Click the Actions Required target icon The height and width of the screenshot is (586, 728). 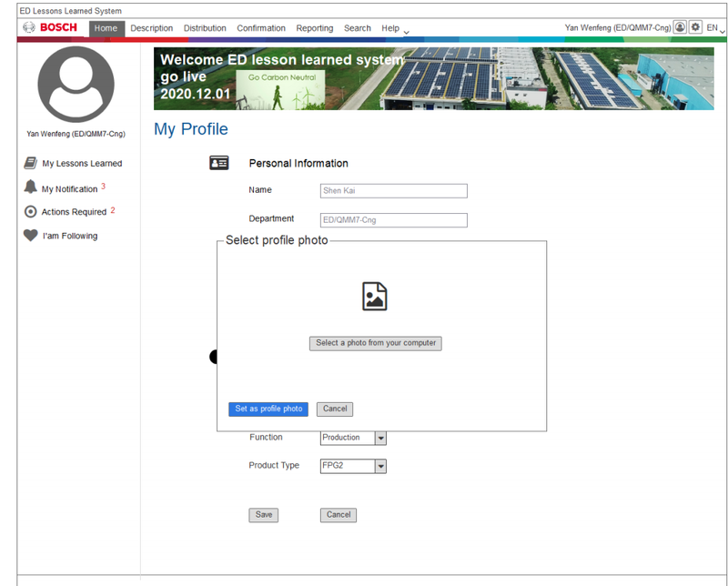click(x=30, y=212)
